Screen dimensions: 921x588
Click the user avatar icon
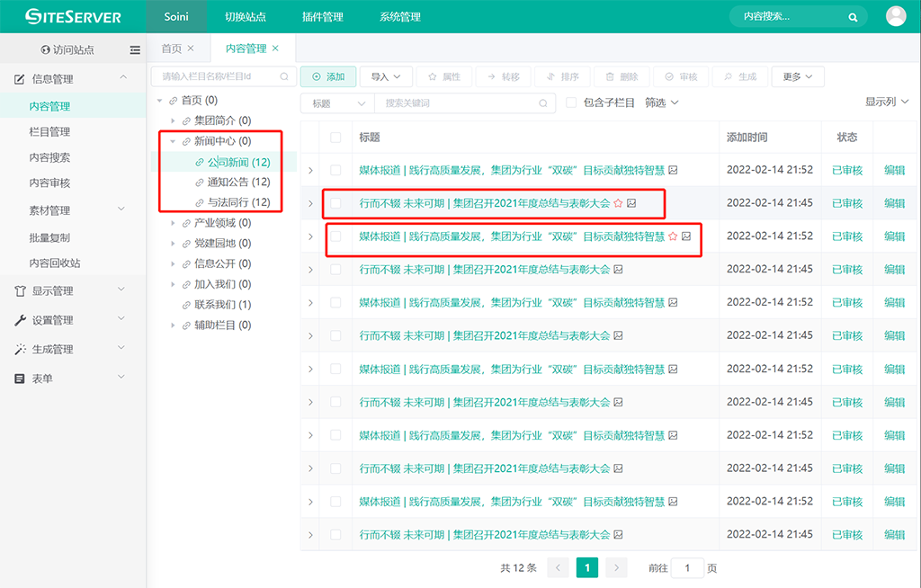coord(896,16)
